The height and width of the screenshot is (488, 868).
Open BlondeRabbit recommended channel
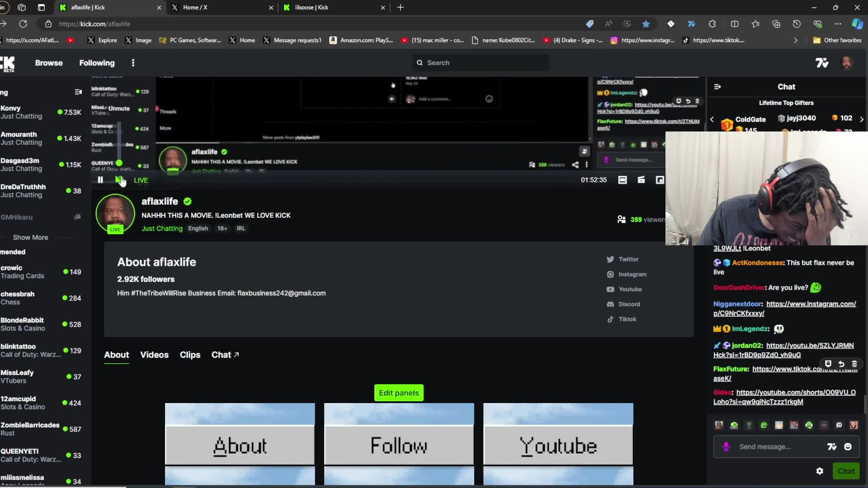pyautogui.click(x=41, y=324)
